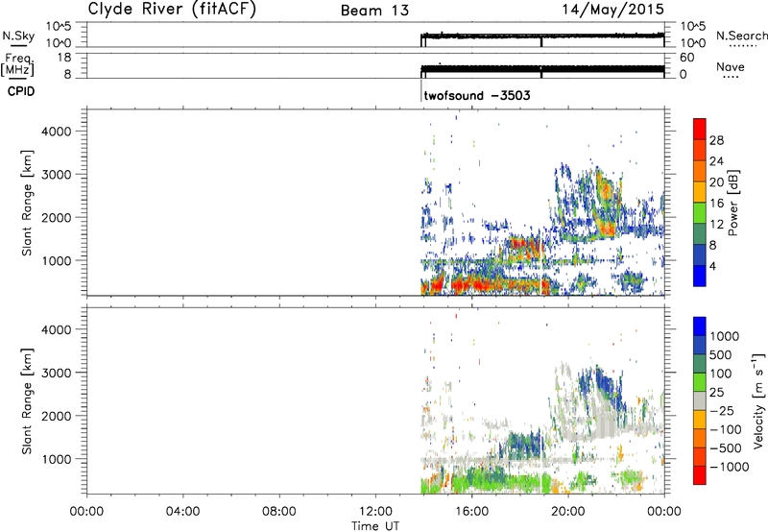Screen dimensions: 768x532
Task: Click the 'Time UT' axis title
Action: 375,525
